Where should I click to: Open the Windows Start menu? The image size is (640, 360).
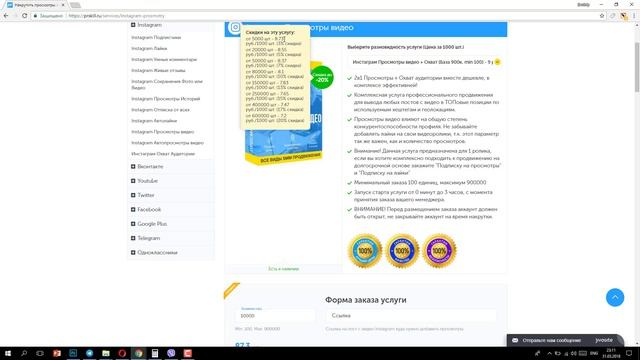coord(7,353)
